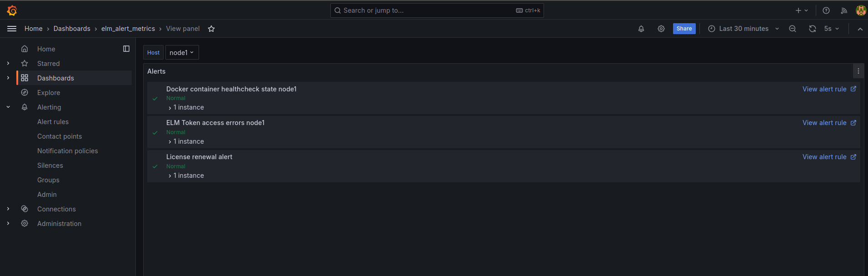Undock the sidebar menu panel
868x276 pixels.
[126, 49]
